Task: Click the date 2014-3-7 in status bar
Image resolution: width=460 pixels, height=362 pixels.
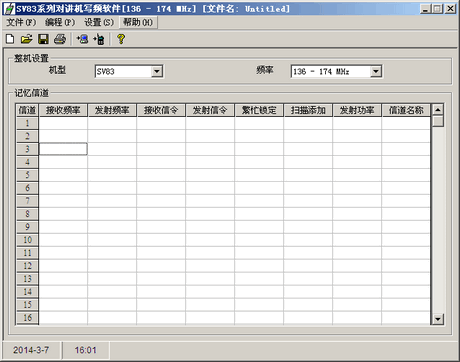Action: 31,350
